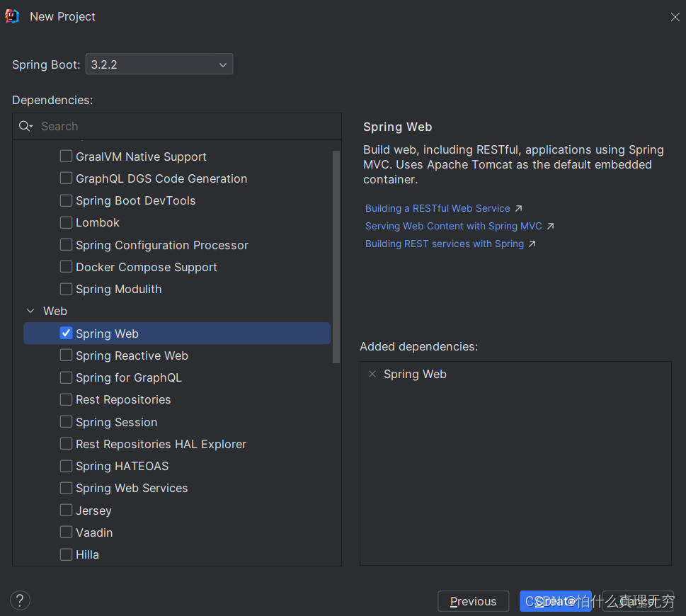
Task: Click the blue Create button
Action: [556, 601]
